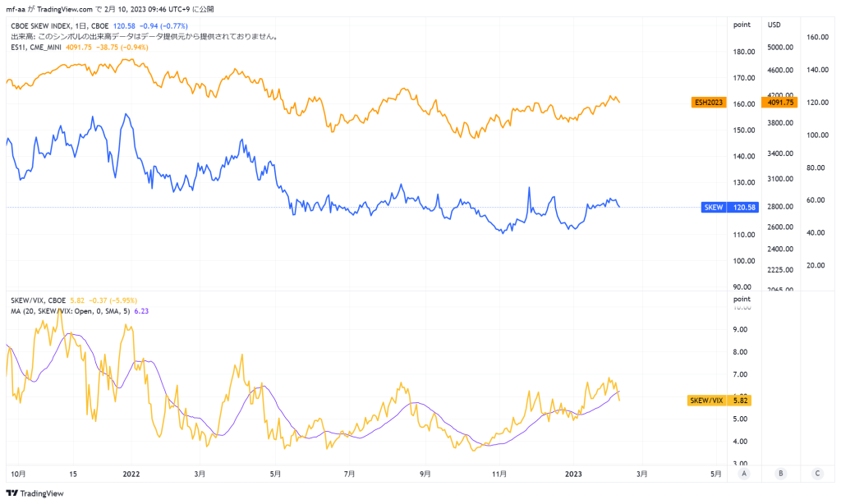This screenshot has height=504, width=841.
Task: Click the yellow SKEW/VIX label tag
Action: point(706,401)
